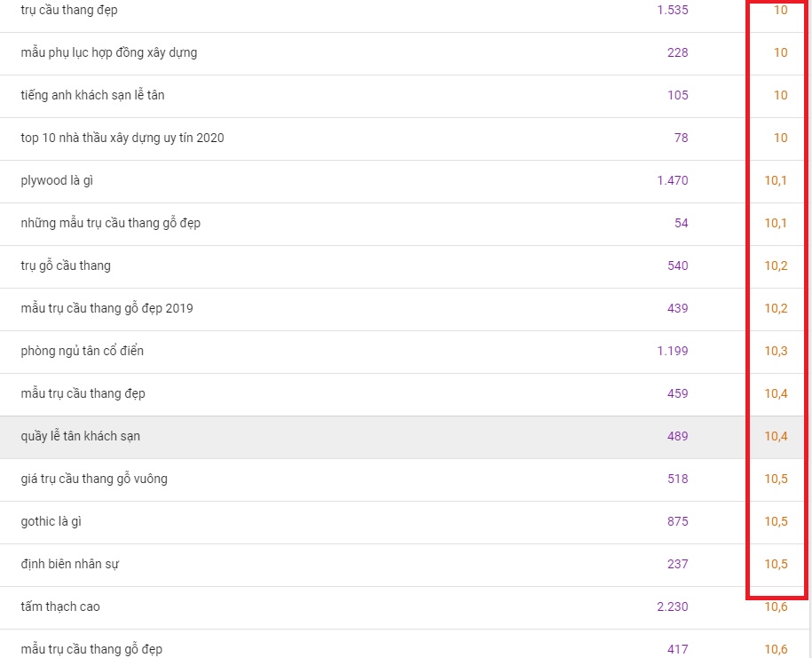Click the 'tiếng anh khách sạn lễ tân' query
812x658 pixels.
point(92,95)
